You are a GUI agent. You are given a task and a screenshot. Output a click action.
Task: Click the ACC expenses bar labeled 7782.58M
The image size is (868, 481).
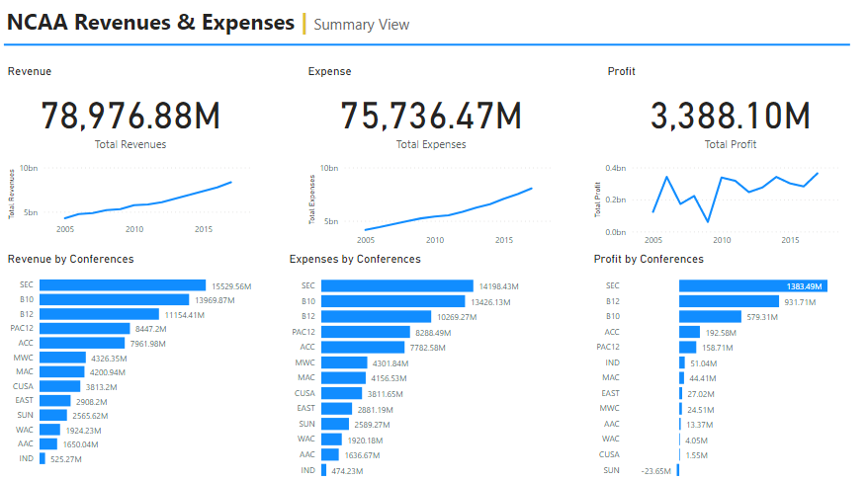pyautogui.click(x=363, y=348)
